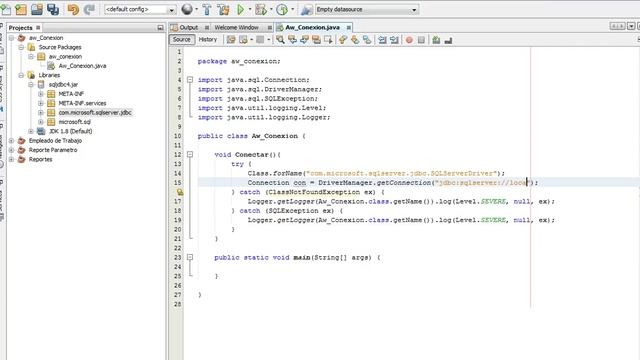
Task: Click the Redo arrow icon
Action: [x=89, y=9]
